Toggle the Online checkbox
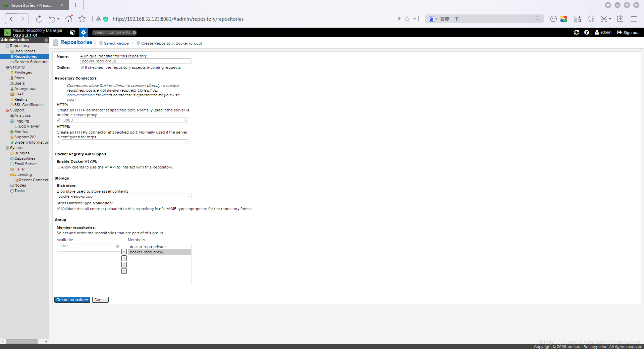The image size is (644, 349). tap(82, 67)
